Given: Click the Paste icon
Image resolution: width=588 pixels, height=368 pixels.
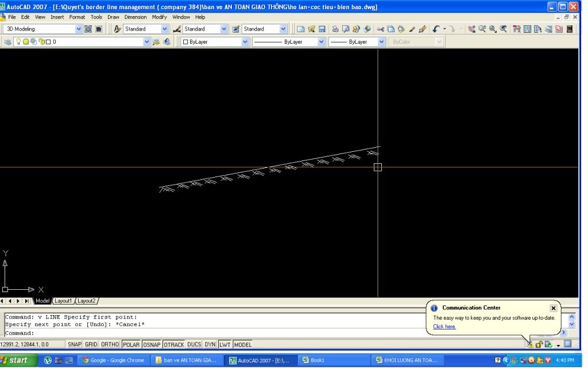Looking at the screenshot, I should 401,29.
